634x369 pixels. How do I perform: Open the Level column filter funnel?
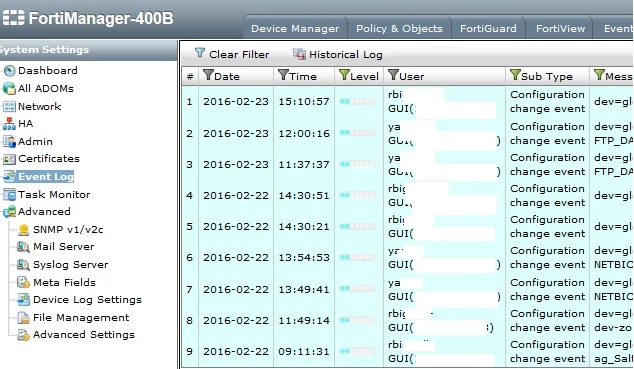click(x=344, y=75)
